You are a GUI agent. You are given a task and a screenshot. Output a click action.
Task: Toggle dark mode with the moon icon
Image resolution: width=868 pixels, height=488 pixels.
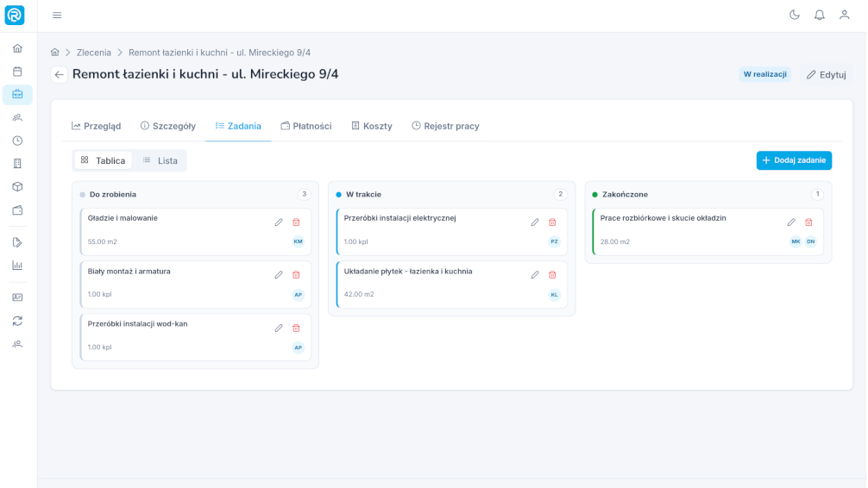coord(795,15)
